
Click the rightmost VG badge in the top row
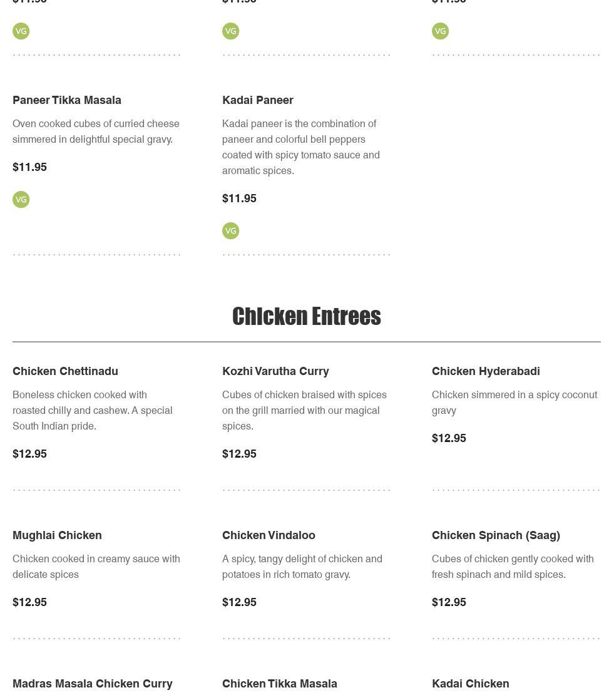(x=441, y=31)
